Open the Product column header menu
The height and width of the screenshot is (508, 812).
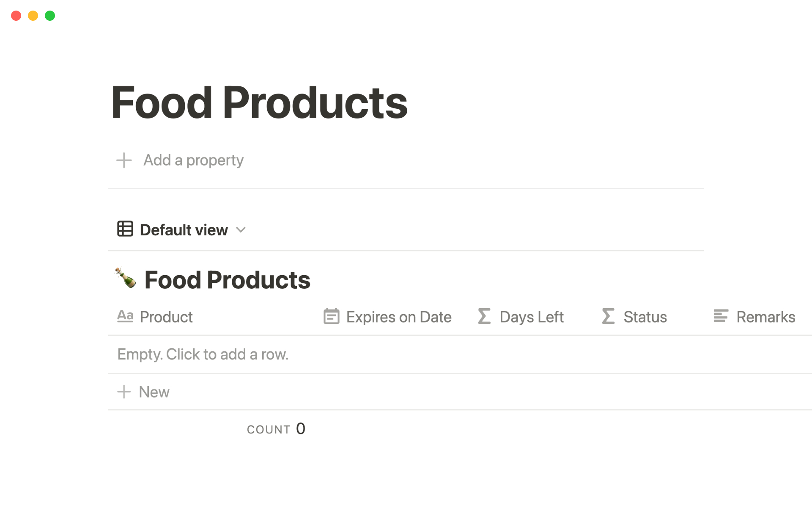166,317
